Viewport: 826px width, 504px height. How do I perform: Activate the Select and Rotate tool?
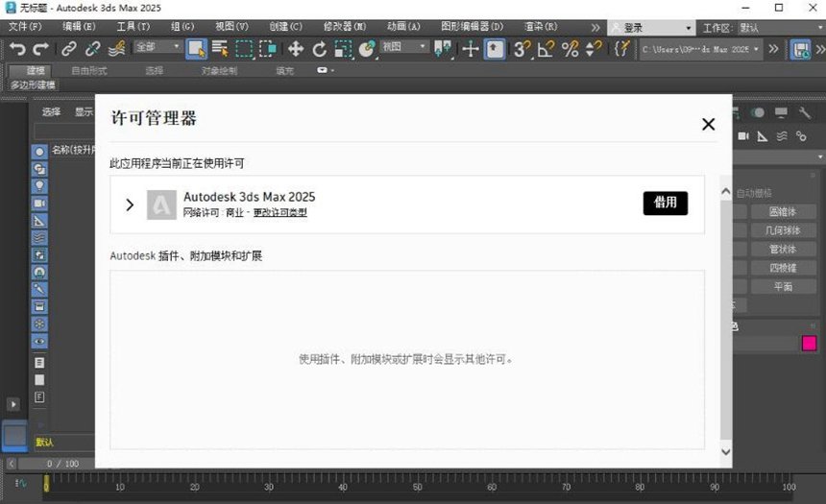tap(319, 49)
